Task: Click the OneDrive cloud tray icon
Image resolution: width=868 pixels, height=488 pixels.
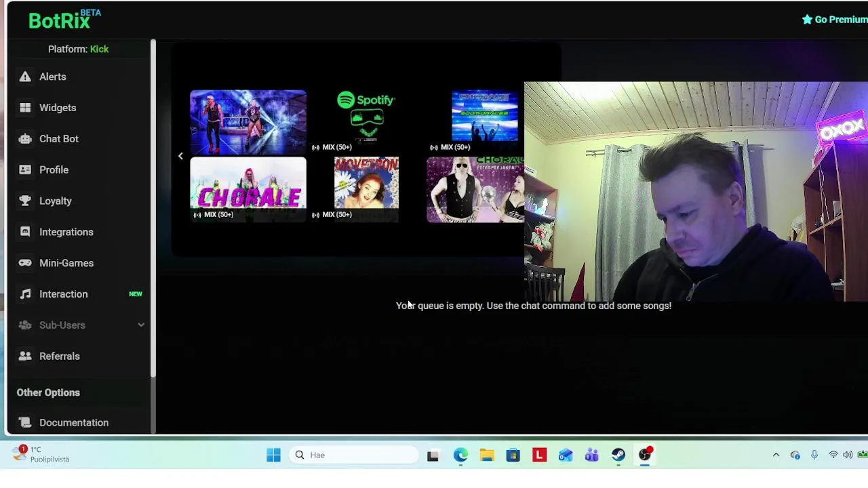Action: click(x=795, y=455)
